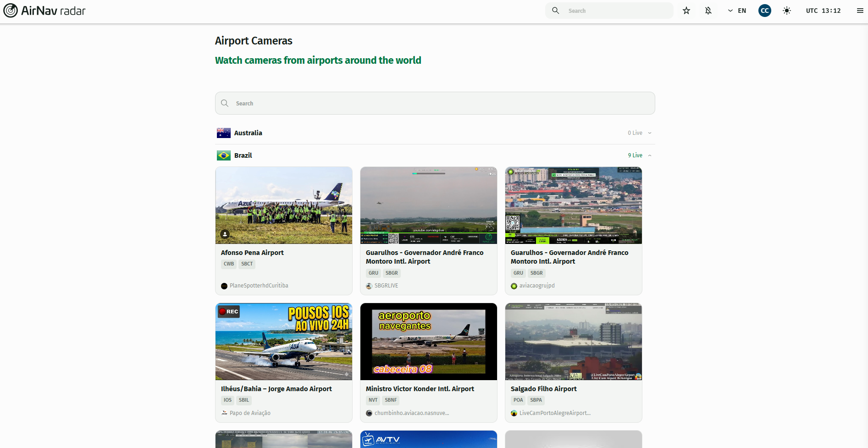The width and height of the screenshot is (868, 448).
Task: Open Guarulhos aviacaogrujpd camera thumbnail
Action: click(x=574, y=205)
